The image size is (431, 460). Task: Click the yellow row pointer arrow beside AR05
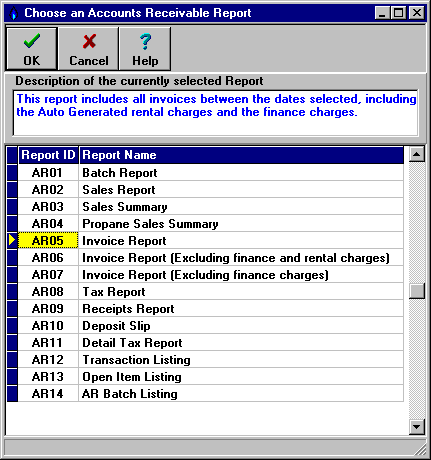[x=12, y=240]
